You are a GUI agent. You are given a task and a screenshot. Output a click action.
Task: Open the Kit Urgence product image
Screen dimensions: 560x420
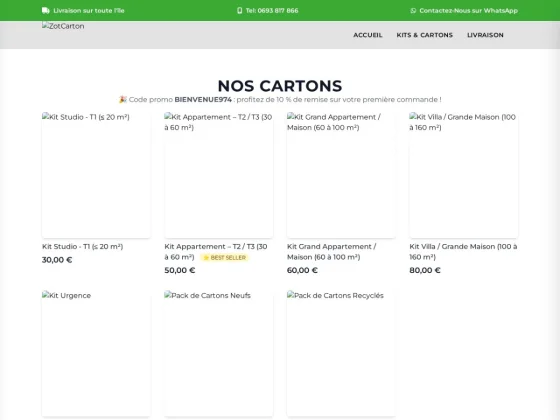point(96,354)
